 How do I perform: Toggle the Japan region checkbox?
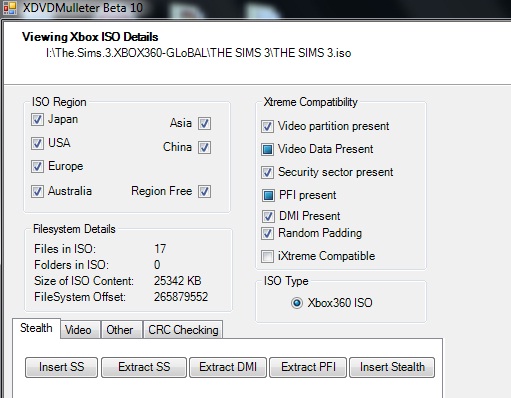pyautogui.click(x=37, y=119)
